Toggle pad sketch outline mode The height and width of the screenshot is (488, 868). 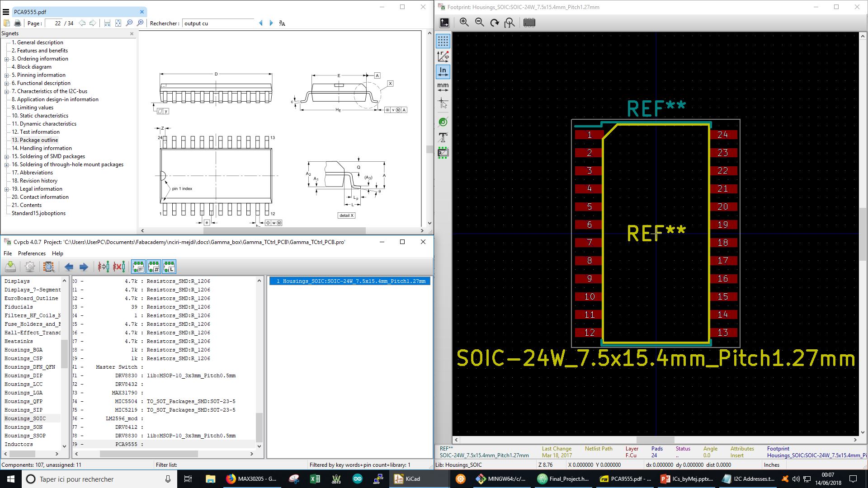pyautogui.click(x=443, y=122)
